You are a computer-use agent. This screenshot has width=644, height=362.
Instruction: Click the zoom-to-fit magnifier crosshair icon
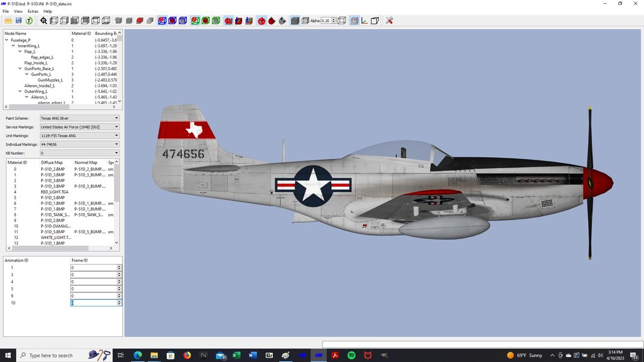(x=44, y=21)
